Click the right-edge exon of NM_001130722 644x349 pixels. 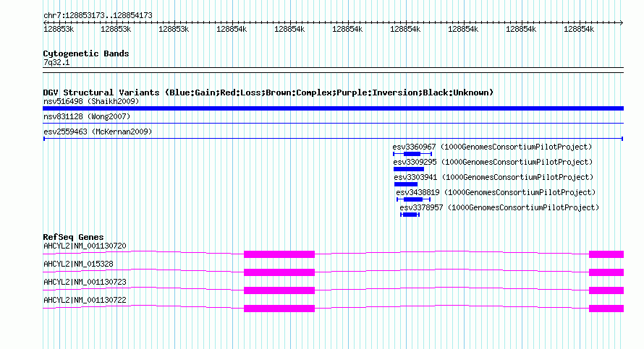[x=606, y=309]
